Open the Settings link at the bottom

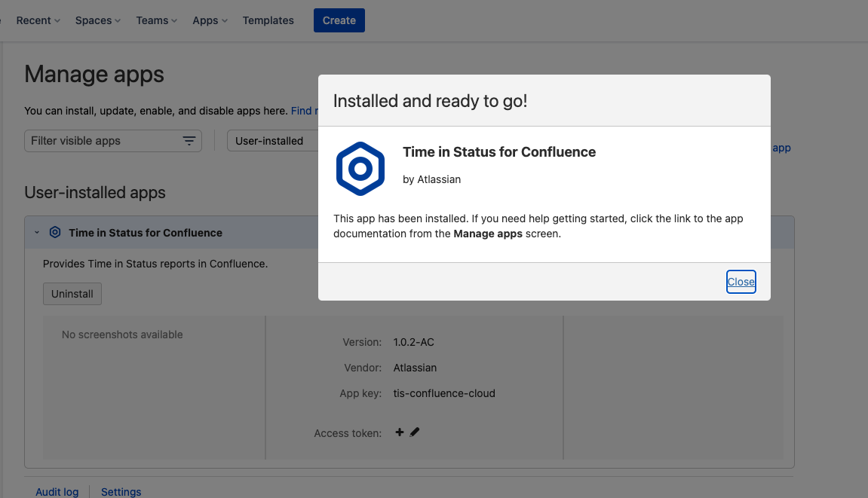(121, 491)
